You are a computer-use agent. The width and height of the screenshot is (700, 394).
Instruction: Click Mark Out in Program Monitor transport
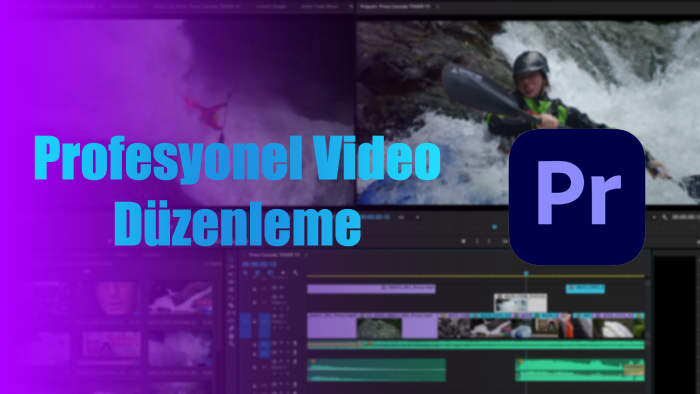pyautogui.click(x=489, y=241)
